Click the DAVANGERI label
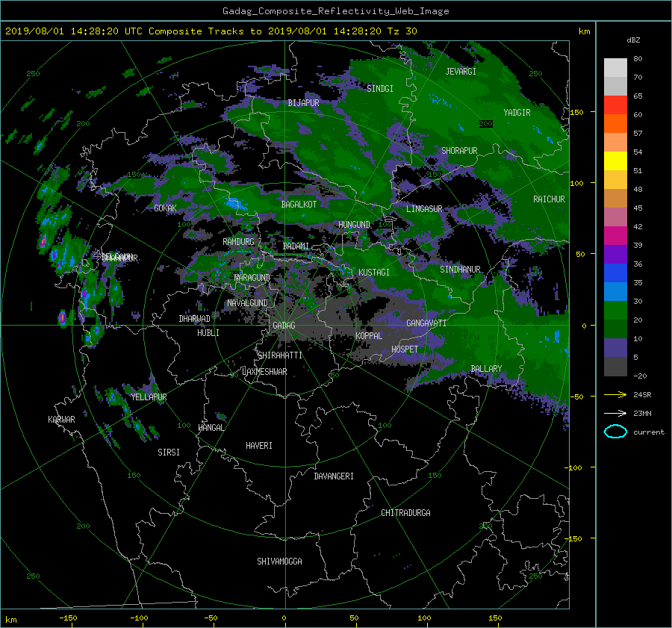Image resolution: width=672 pixels, height=628 pixels. point(334,476)
